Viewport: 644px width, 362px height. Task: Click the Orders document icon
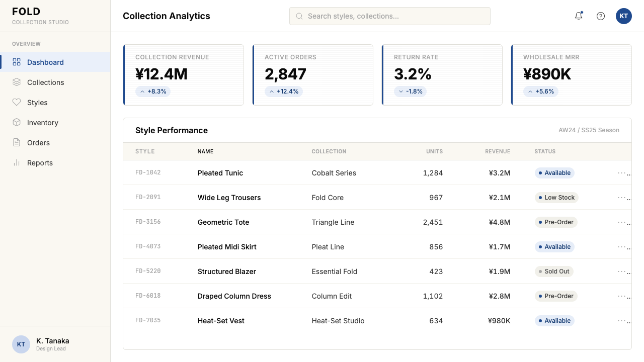pyautogui.click(x=17, y=142)
